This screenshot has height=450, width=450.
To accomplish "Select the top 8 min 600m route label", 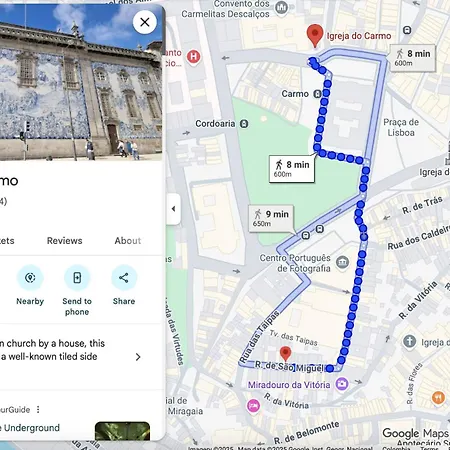I will (x=413, y=58).
